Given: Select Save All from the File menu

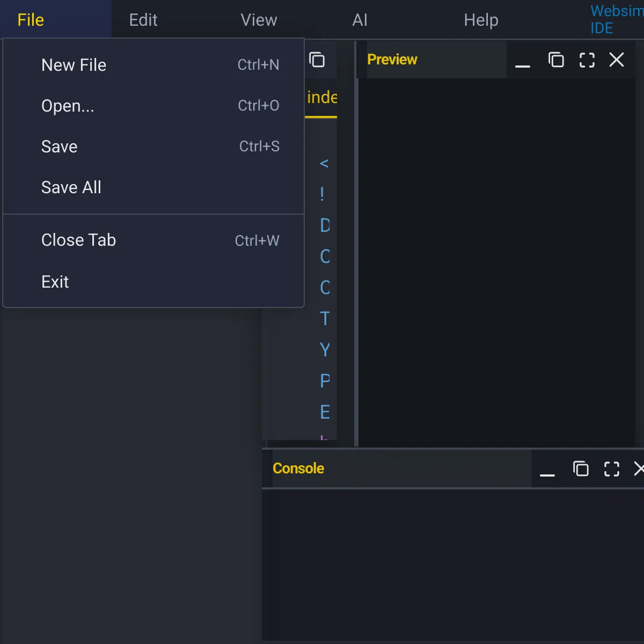Looking at the screenshot, I should coord(71,187).
